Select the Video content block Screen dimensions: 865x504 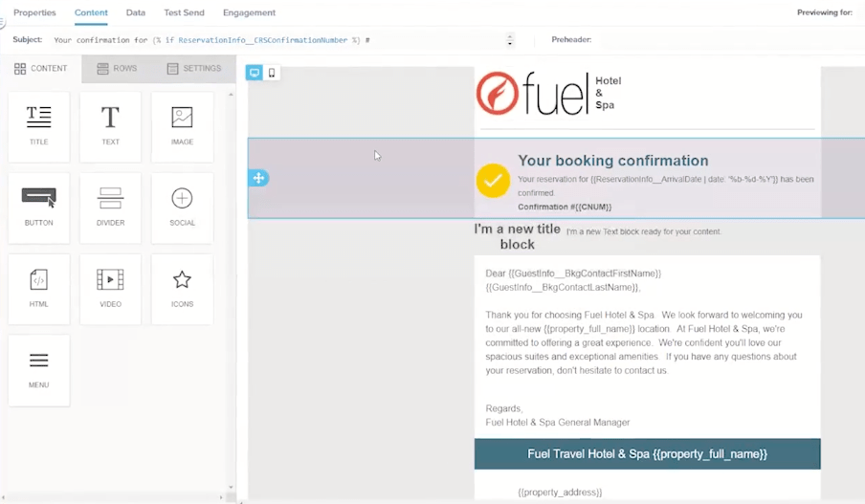pyautogui.click(x=110, y=289)
